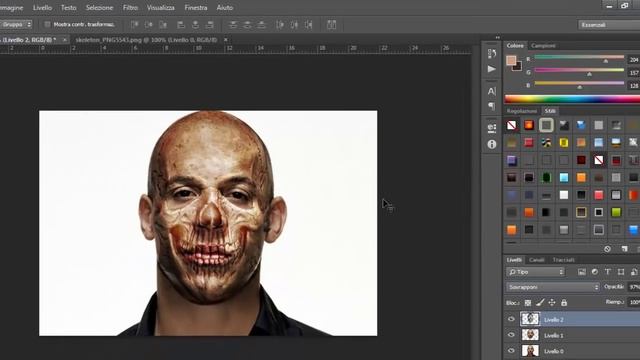
Task: Align horizontal centers in options bar
Action: [x=195, y=25]
